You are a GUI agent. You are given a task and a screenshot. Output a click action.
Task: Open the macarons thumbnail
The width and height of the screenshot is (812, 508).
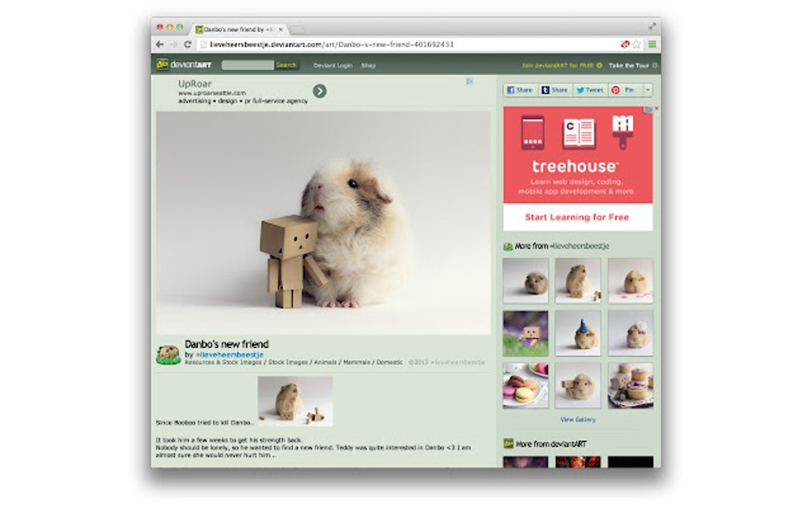(525, 386)
